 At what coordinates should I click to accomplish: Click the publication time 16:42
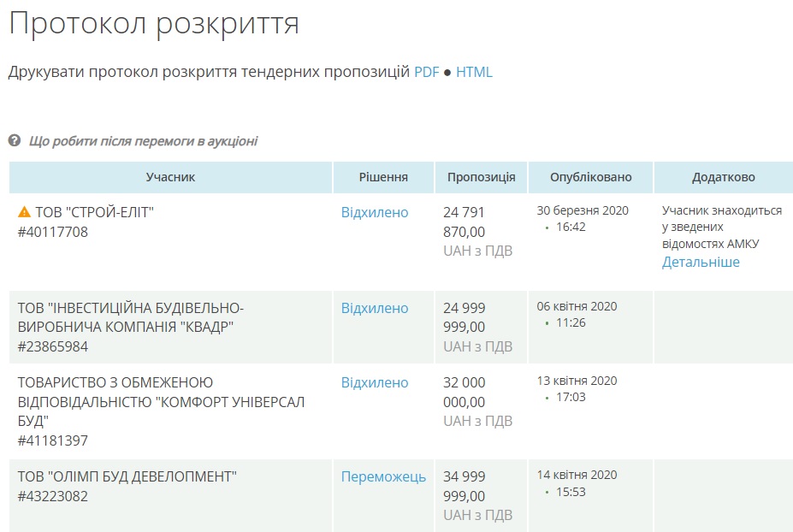pyautogui.click(x=571, y=227)
